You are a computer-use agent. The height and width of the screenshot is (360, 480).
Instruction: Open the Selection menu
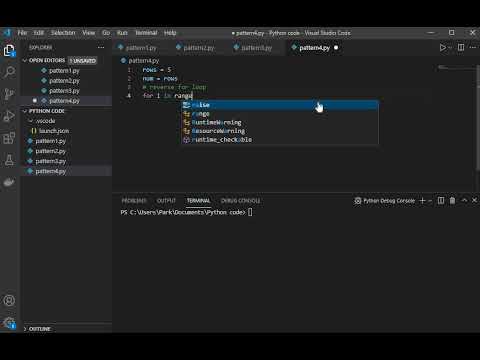[x=63, y=33]
